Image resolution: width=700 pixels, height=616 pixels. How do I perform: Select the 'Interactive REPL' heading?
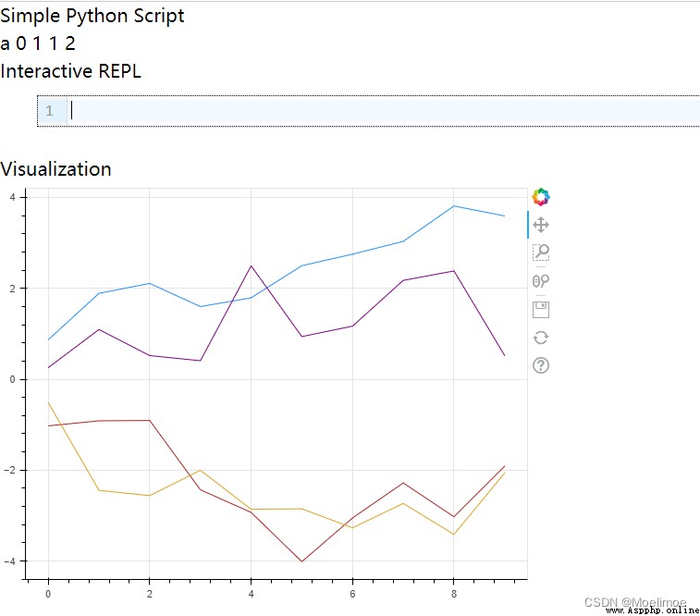(70, 71)
